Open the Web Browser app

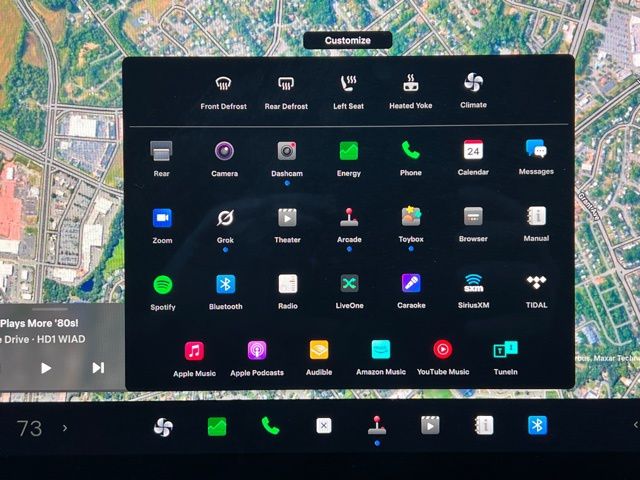(x=473, y=217)
